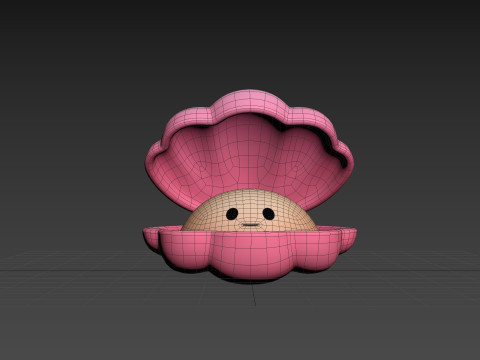Select the pearl character's right black eye
480x360 pixels.
pyautogui.click(x=268, y=214)
